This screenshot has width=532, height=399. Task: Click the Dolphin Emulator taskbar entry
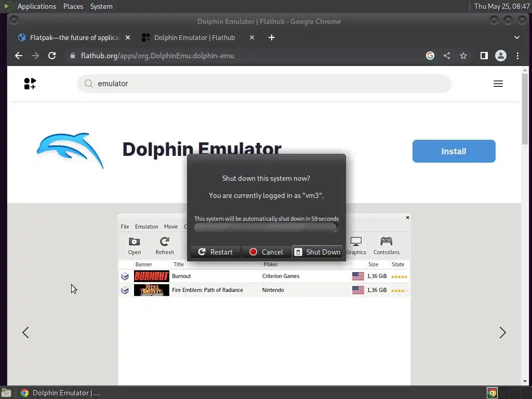pos(60,393)
